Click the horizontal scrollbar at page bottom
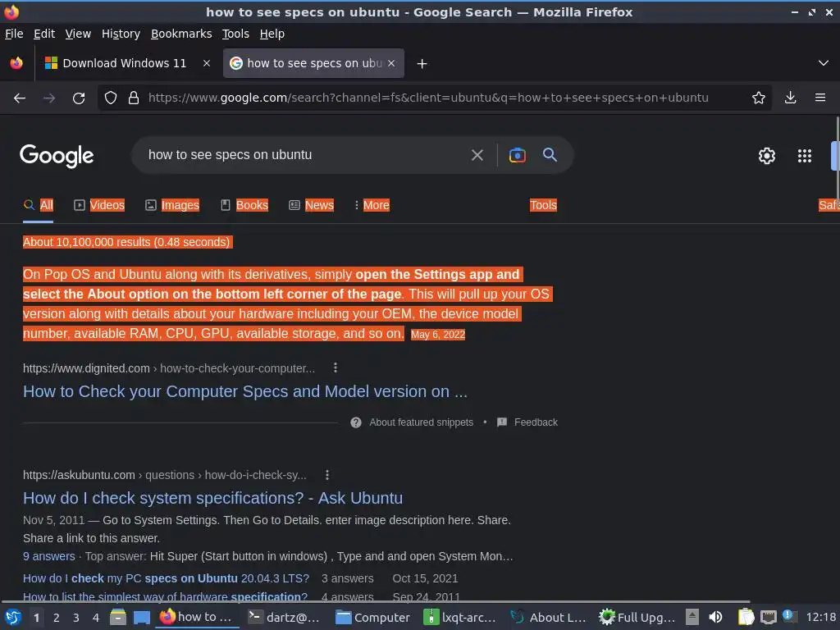 point(375,602)
